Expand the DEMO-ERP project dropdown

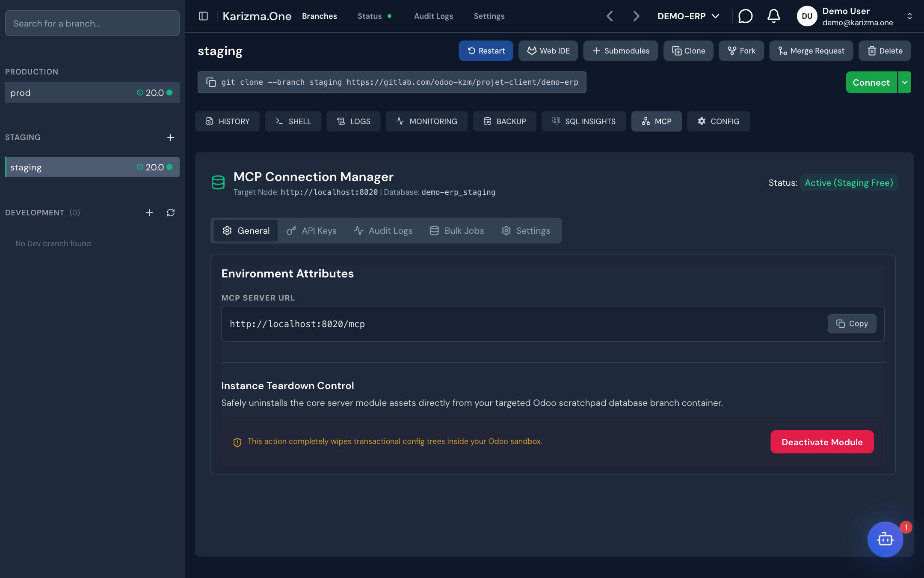(x=688, y=16)
